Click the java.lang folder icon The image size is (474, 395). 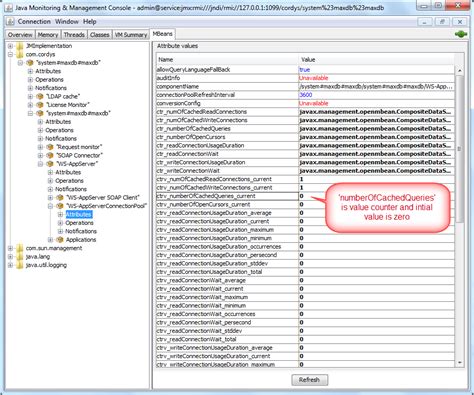20,256
